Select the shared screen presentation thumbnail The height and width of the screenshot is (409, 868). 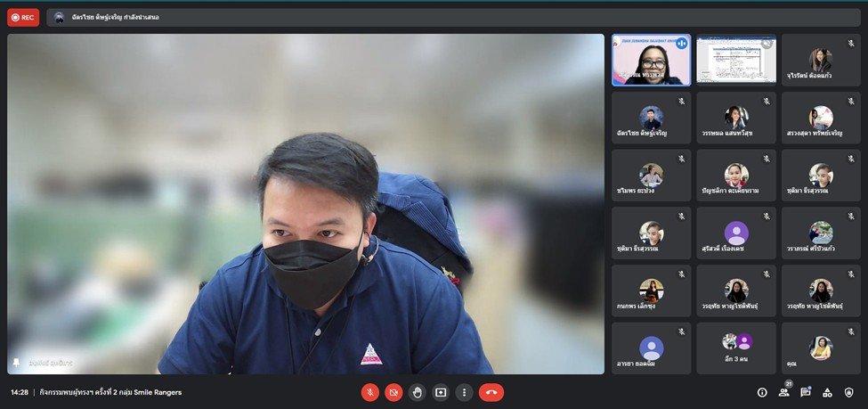pos(736,60)
